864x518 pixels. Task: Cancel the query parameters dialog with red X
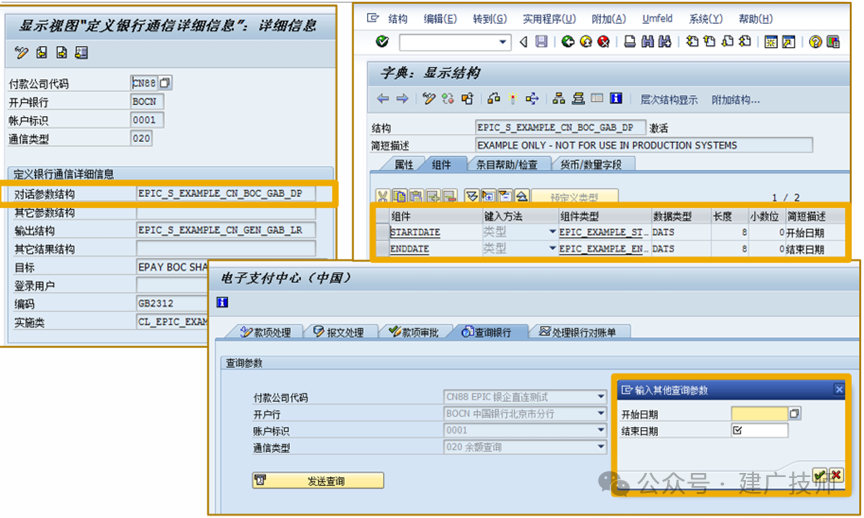836,475
